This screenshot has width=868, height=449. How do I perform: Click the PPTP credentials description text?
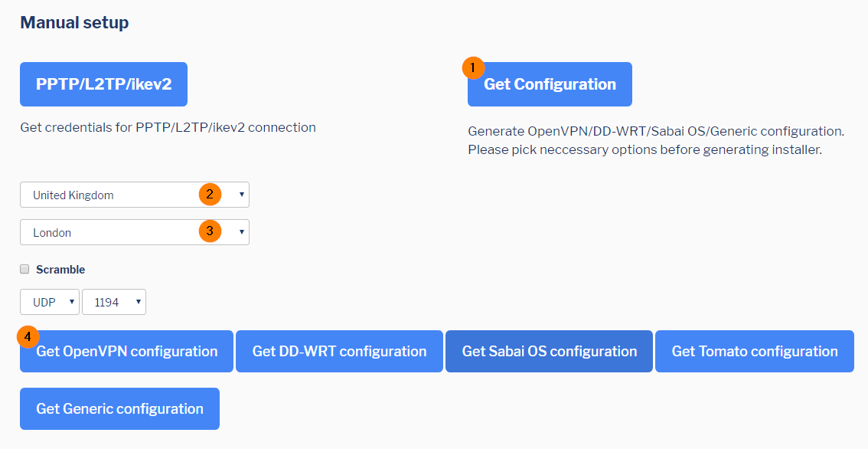pyautogui.click(x=168, y=127)
